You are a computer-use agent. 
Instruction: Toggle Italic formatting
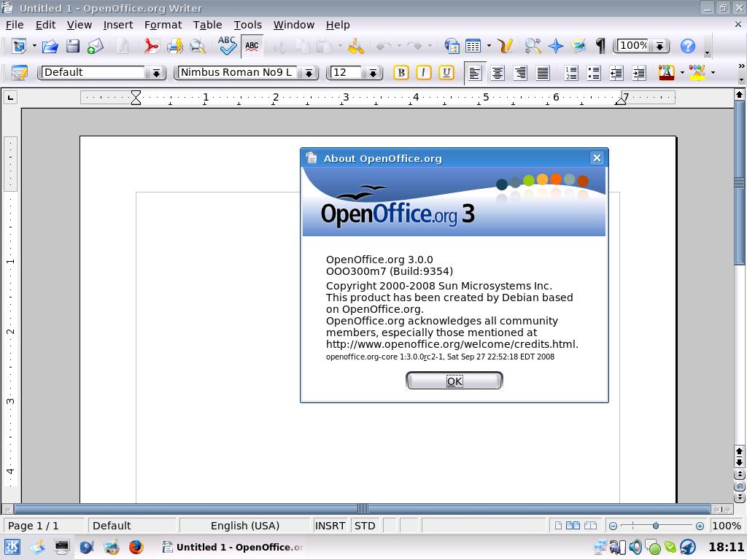pyautogui.click(x=424, y=73)
